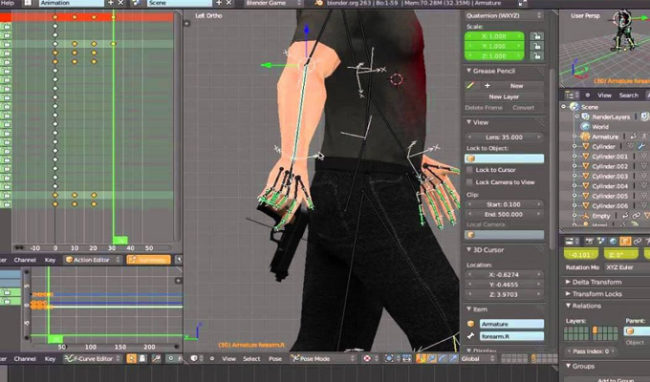Click the Grease Pencil New button
This screenshot has height=382, width=650.
(x=517, y=85)
